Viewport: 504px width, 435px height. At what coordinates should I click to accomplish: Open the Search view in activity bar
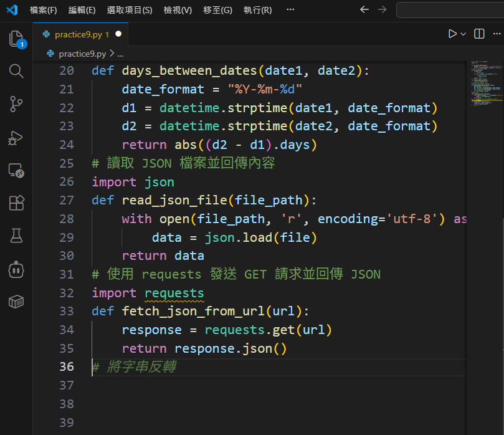(16, 71)
